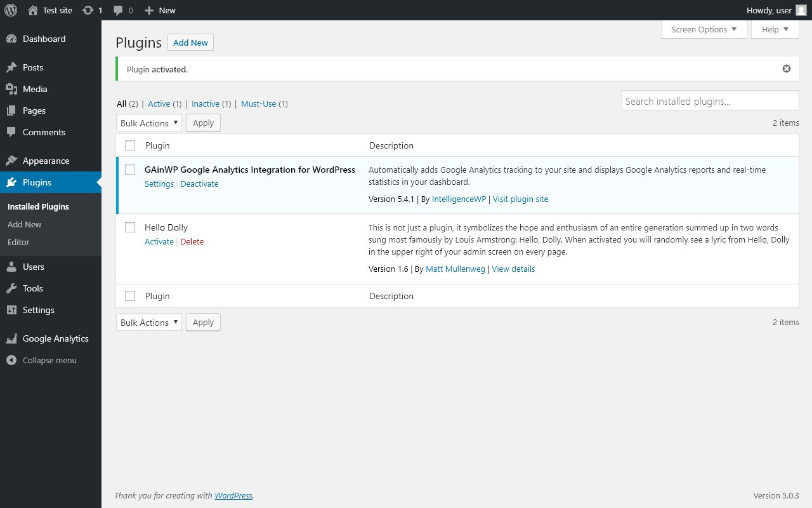The image size is (812, 508).
Task: Delete the Hello Dolly plugin
Action: coord(192,241)
